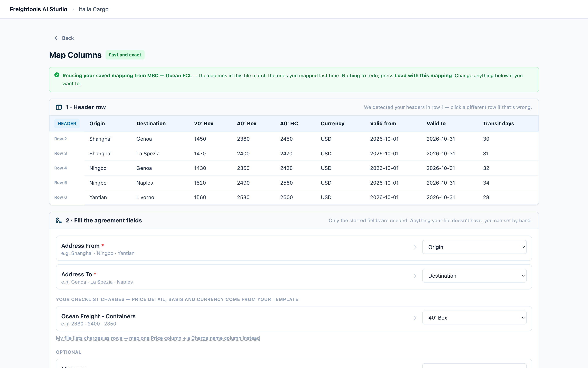Click the Back arrow icon
588x368 pixels.
point(57,38)
